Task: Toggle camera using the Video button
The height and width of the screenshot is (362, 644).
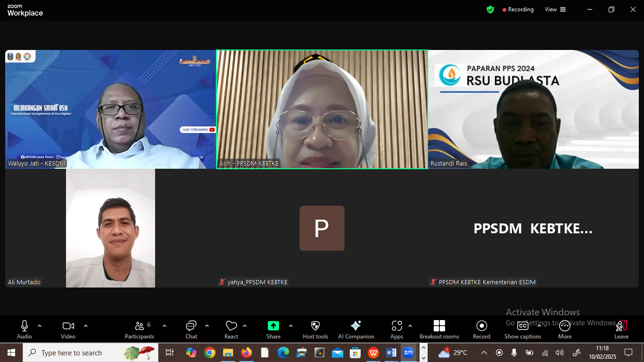Action: (x=68, y=329)
